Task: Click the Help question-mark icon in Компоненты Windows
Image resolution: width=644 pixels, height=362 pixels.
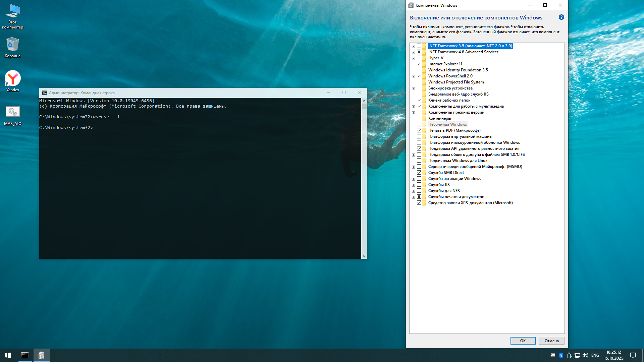Action: (x=561, y=17)
